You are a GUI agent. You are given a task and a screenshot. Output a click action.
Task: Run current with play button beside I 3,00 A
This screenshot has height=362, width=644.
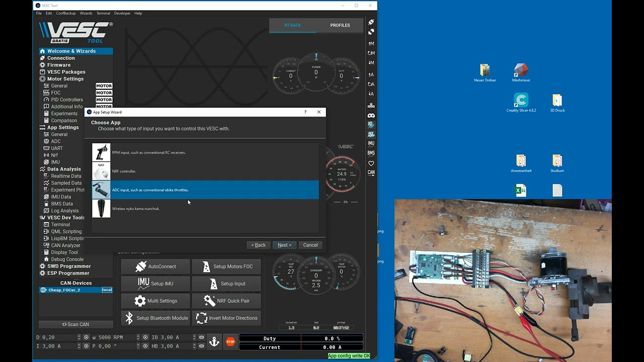[x=86, y=346]
